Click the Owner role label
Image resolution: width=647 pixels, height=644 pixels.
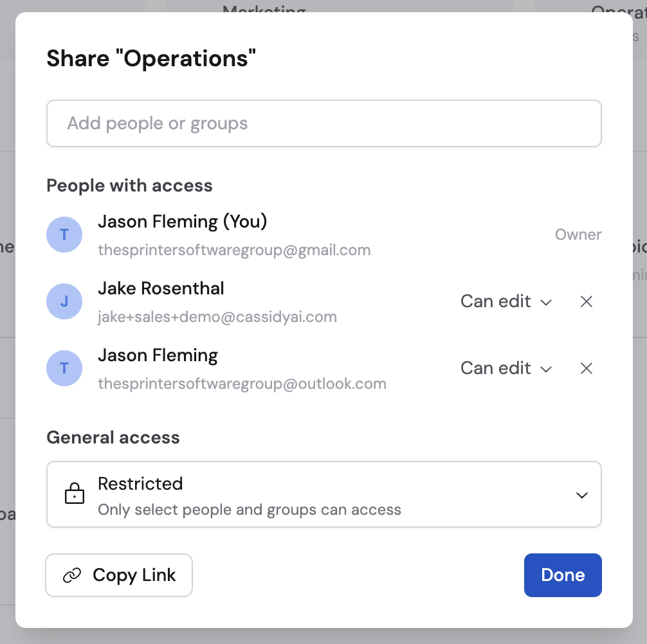[x=578, y=235]
